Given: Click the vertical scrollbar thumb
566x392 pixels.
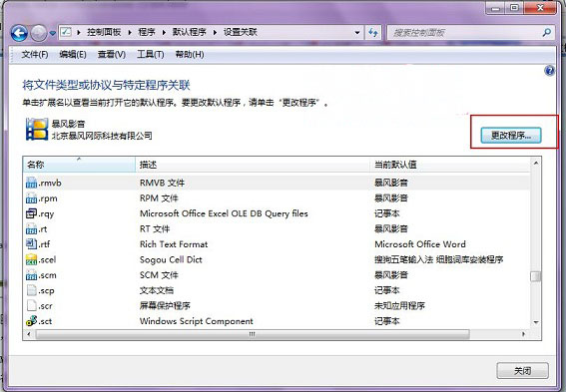Looking at the screenshot, I should click(536, 276).
